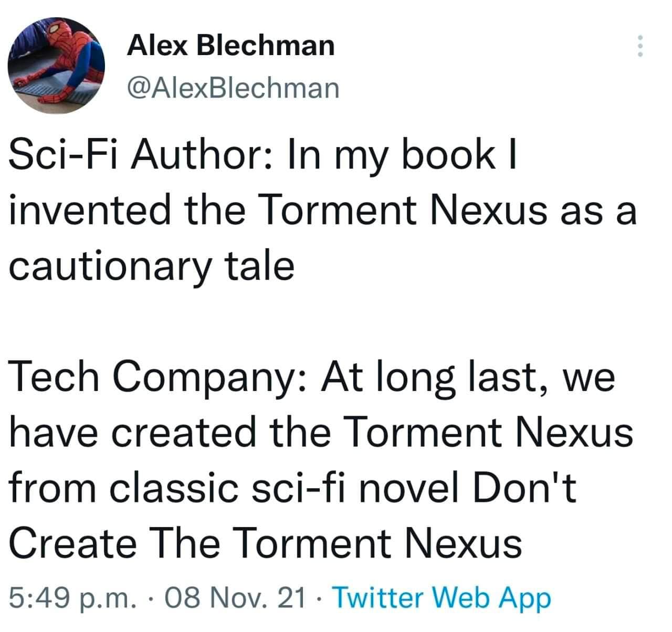Click the Twitter Web App source link
672x632 pixels.
(x=443, y=597)
